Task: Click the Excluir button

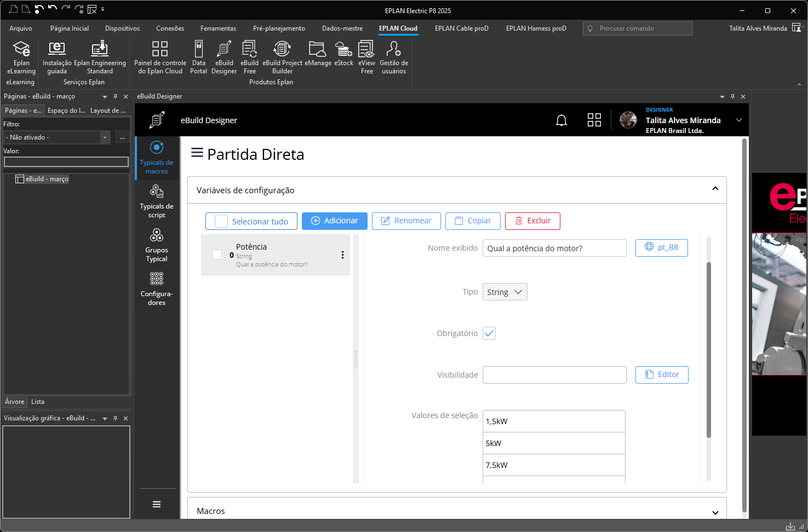Action: click(x=532, y=221)
